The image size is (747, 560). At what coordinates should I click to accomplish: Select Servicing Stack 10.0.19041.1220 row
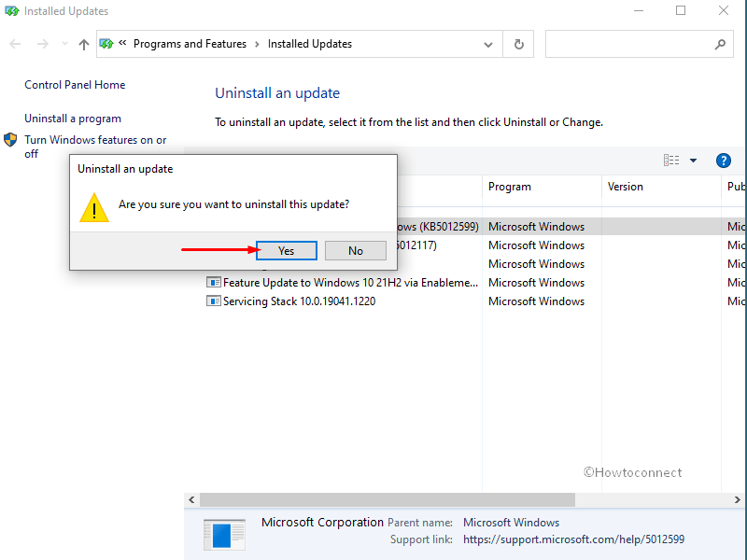tap(476, 301)
